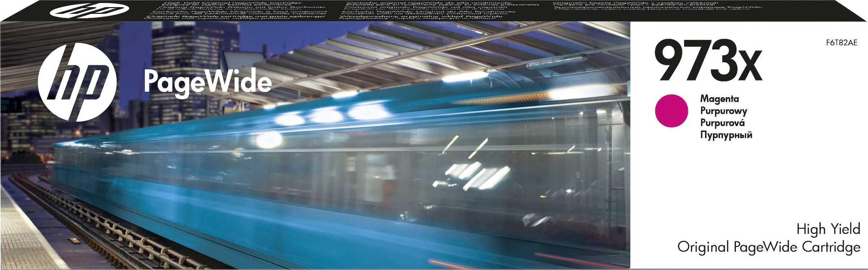This screenshot has height=270, width=868.
Task: Click the large 973x model number
Action: 708,61
